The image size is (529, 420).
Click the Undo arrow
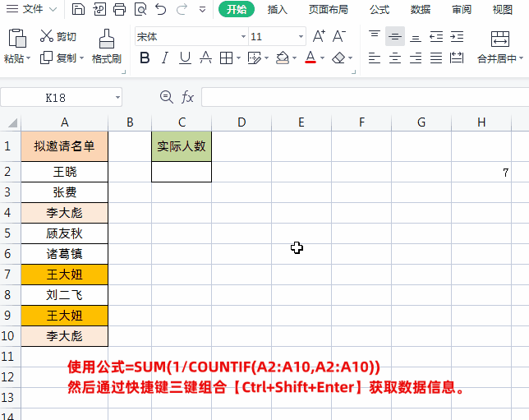pos(161,10)
